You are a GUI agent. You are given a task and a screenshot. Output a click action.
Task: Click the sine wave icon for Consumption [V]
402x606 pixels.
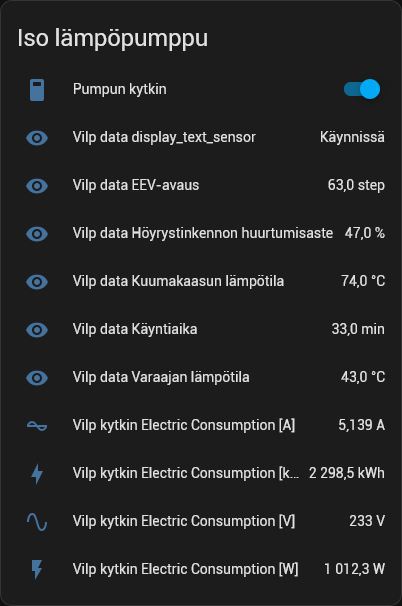pos(37,521)
